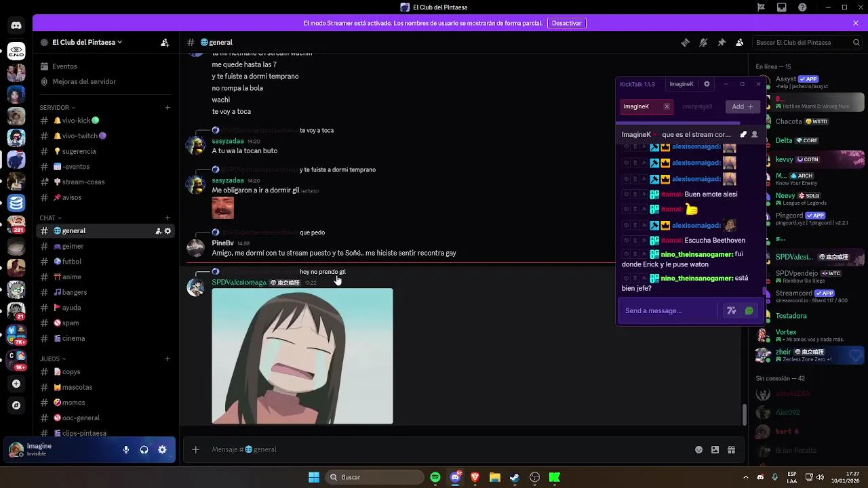Click sasyzadaa username on the 'Me obligaron' message
Image resolution: width=868 pixels, height=488 pixels.
coord(228,180)
